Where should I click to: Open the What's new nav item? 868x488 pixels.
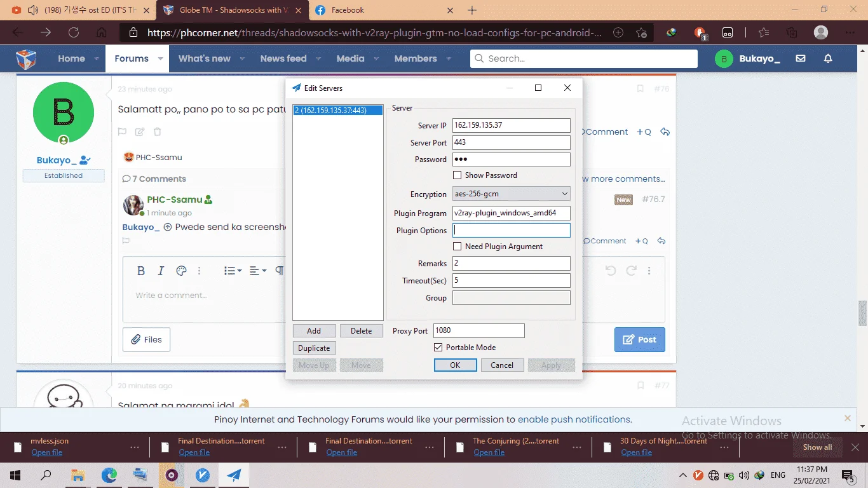205,58
